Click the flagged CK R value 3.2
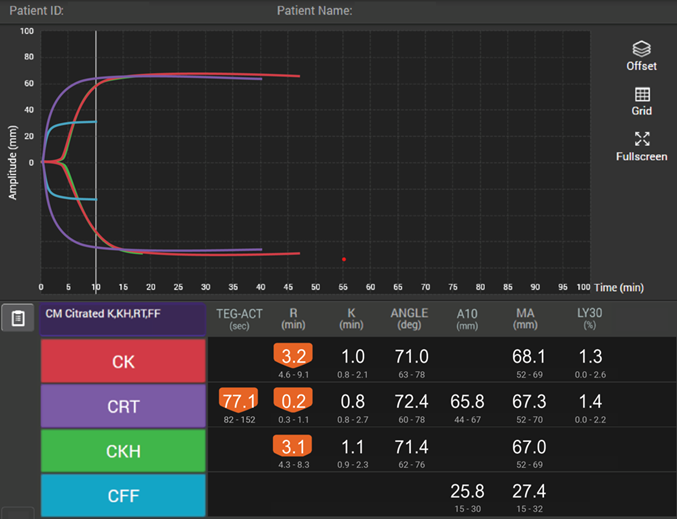677x519 pixels. click(293, 356)
